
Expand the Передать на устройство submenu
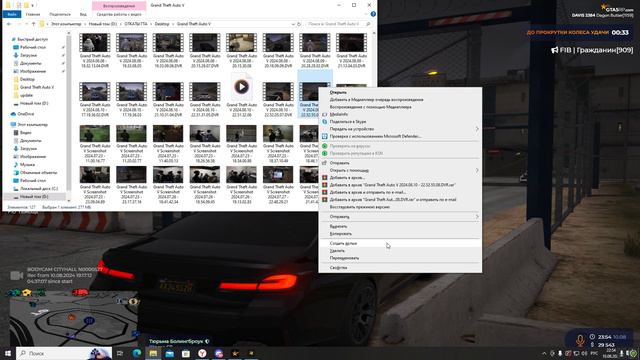[400, 129]
